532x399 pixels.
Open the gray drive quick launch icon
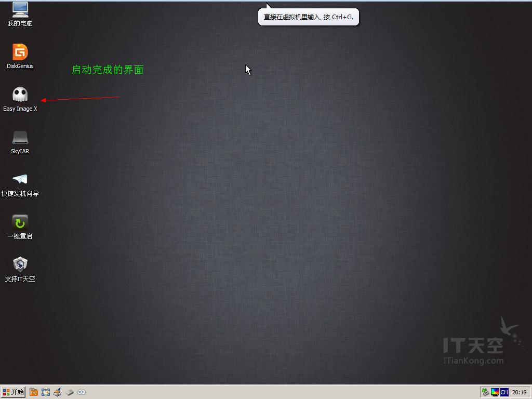point(70,392)
